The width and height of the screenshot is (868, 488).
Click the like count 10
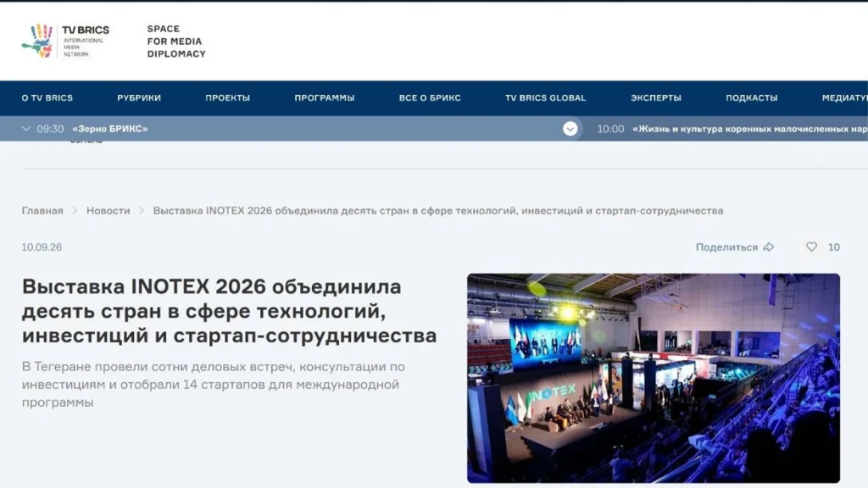click(834, 247)
